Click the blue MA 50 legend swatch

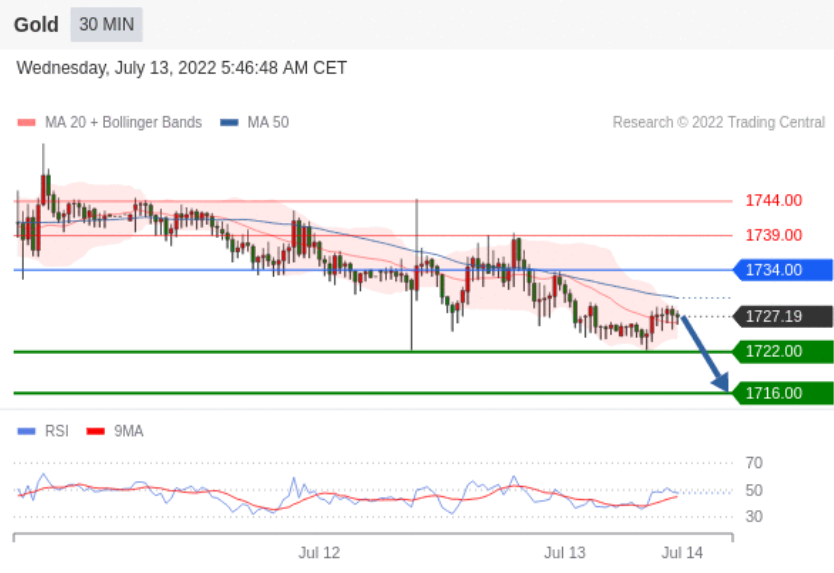(x=229, y=123)
